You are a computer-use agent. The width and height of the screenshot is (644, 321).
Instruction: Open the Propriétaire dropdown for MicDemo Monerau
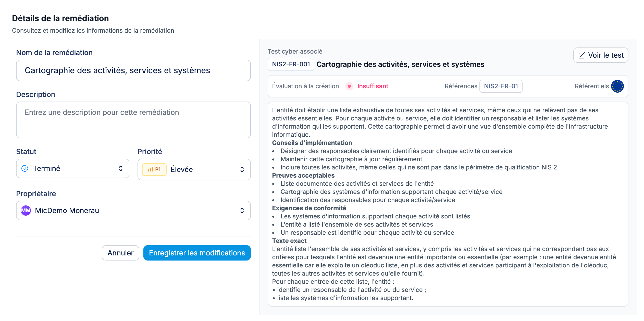(x=133, y=211)
